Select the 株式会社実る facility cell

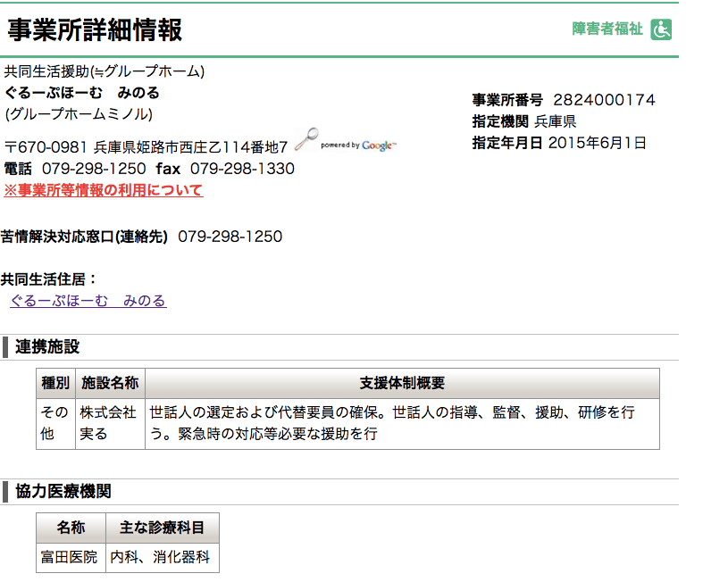pyautogui.click(x=110, y=424)
